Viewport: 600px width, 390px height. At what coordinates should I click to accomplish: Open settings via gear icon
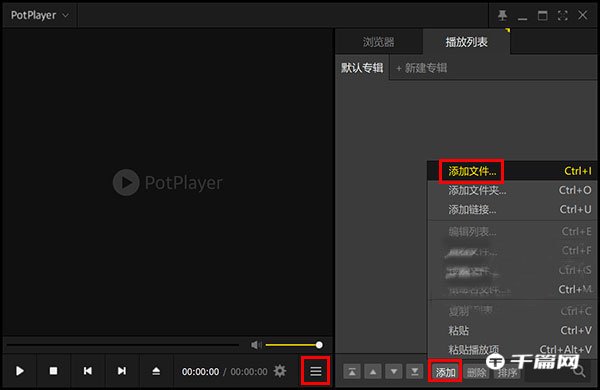pyautogui.click(x=280, y=371)
